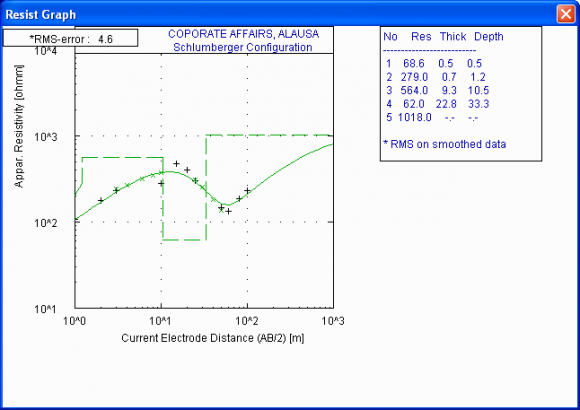The height and width of the screenshot is (410, 580).
Task: Click the thickness value 9.3
Action: click(x=449, y=90)
